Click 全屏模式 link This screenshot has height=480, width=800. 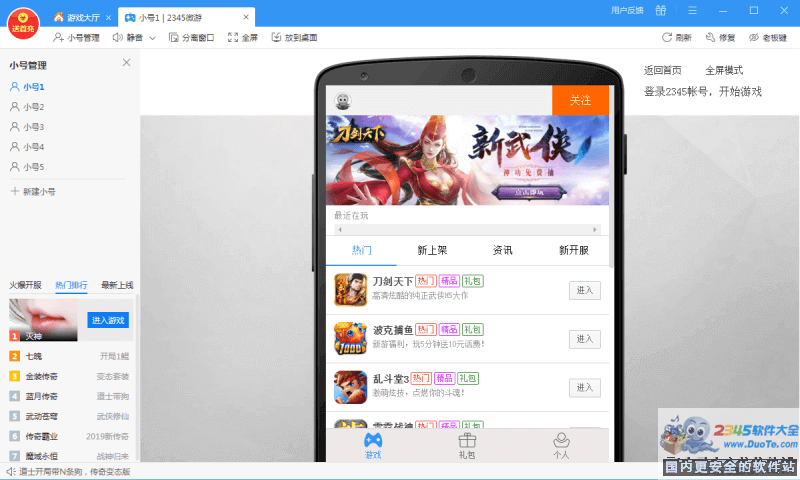pyautogui.click(x=724, y=70)
